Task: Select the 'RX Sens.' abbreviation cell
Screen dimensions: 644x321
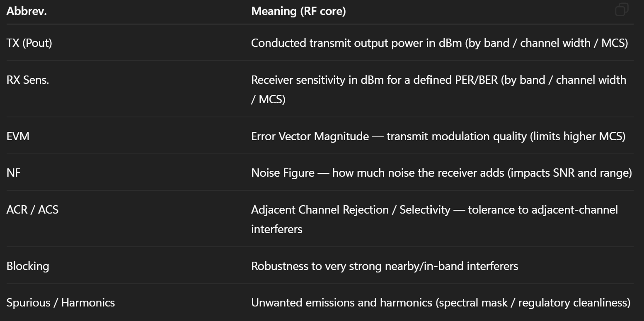Action: coord(28,80)
